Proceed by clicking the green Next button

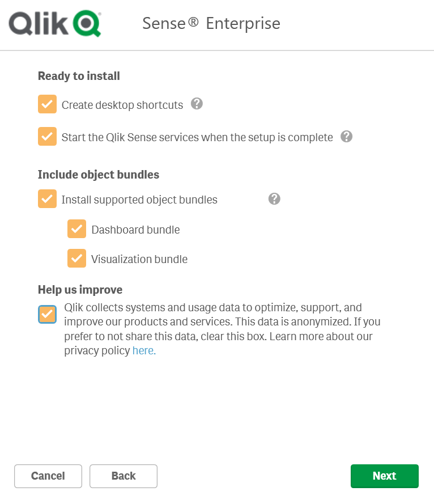384,476
